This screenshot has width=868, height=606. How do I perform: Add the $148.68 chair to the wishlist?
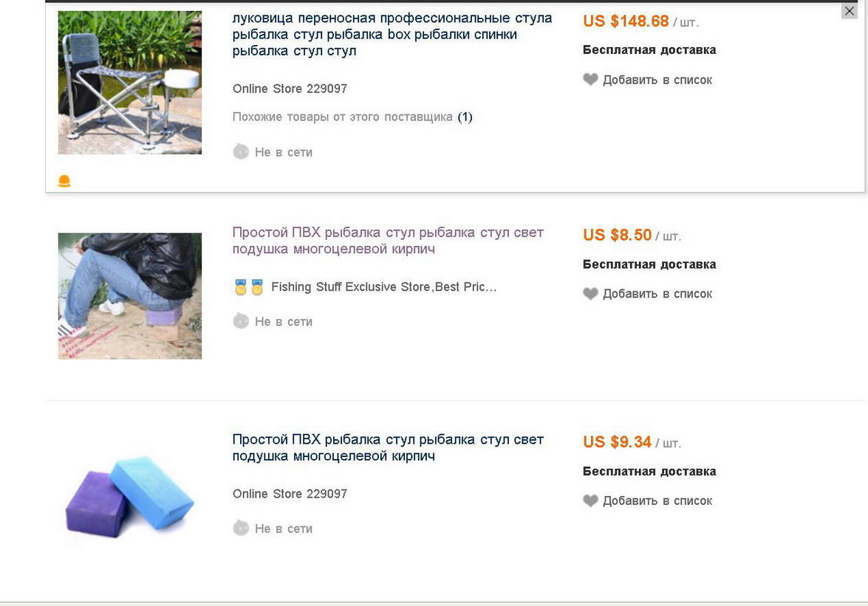point(657,80)
